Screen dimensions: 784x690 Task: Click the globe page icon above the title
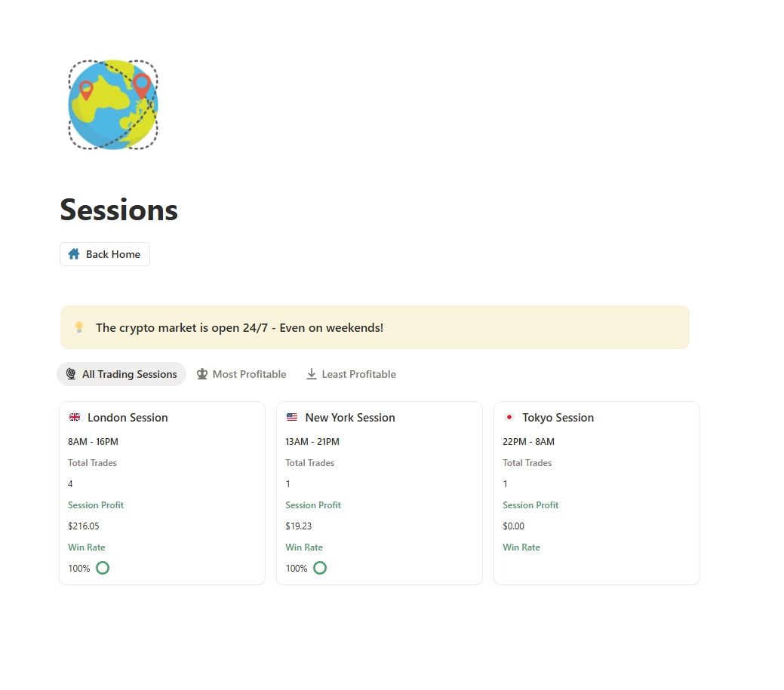click(112, 104)
